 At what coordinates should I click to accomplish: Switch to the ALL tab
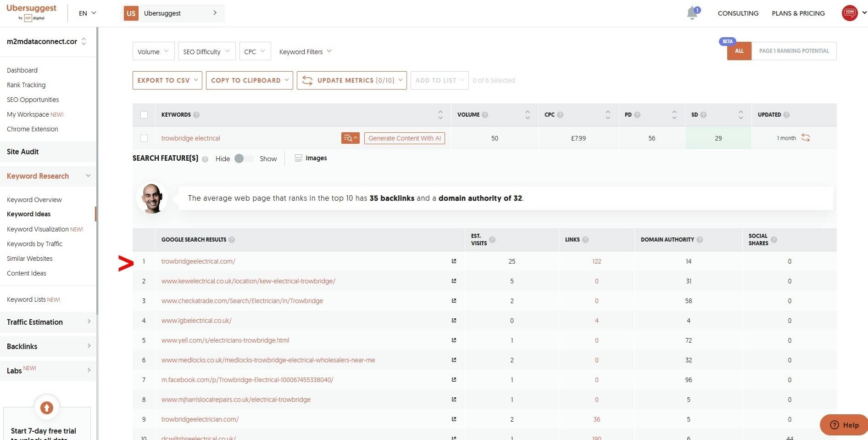point(739,51)
